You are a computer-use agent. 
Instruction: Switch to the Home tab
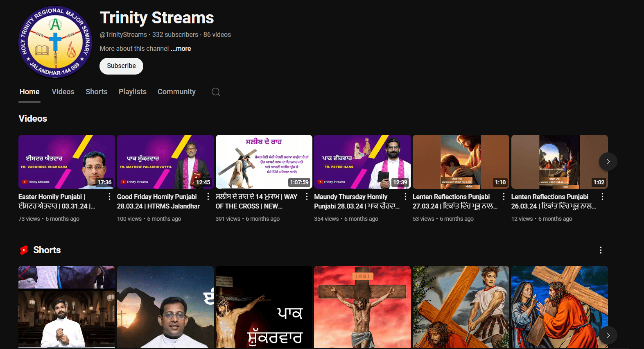(x=29, y=92)
